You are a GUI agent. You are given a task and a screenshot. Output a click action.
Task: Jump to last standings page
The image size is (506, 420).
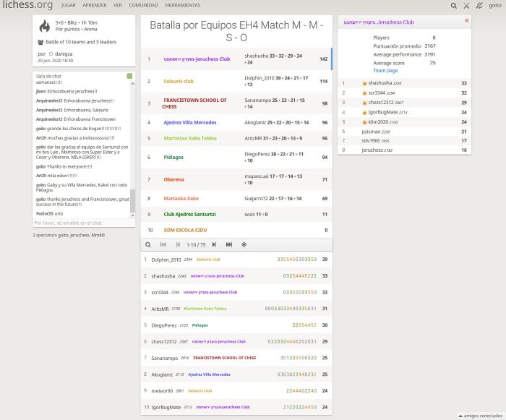click(228, 244)
